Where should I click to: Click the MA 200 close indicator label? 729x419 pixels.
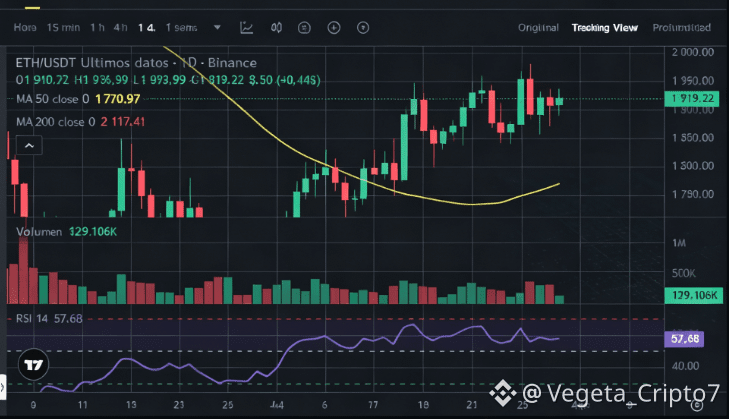point(56,122)
